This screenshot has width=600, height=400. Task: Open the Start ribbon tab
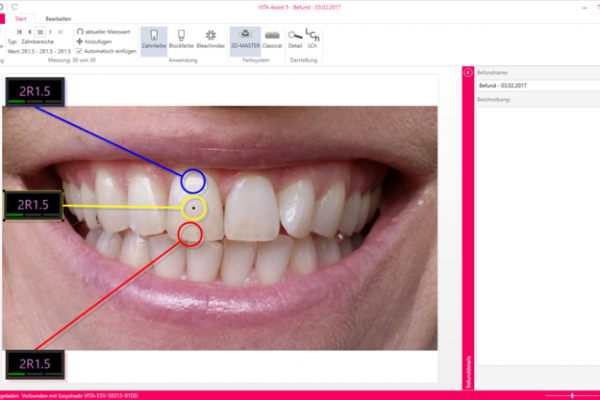pyautogui.click(x=22, y=18)
